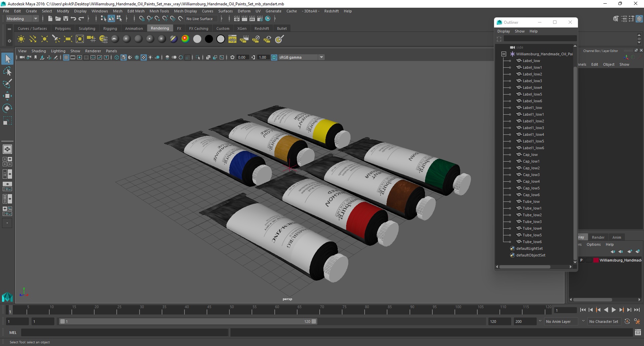Click the MEL command input field
The image size is (644, 346).
tap(125, 333)
